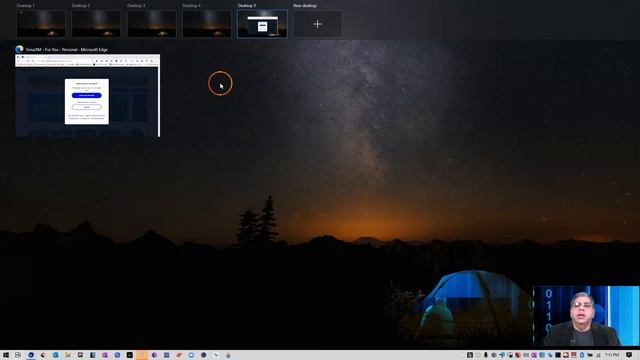Select the Desktop 5 thumbnail
640x360 pixels.
[x=262, y=24]
